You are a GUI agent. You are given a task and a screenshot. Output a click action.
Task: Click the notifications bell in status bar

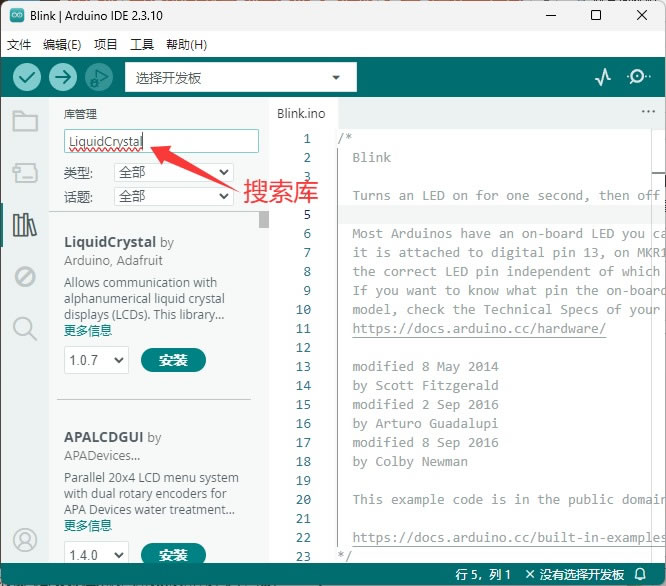pos(641,575)
